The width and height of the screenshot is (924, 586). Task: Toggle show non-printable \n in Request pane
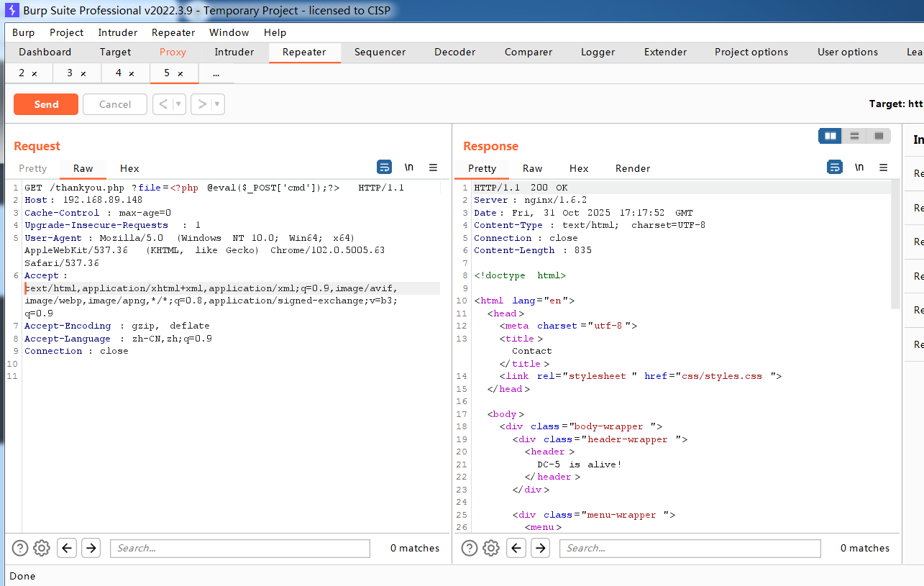pyautogui.click(x=409, y=167)
